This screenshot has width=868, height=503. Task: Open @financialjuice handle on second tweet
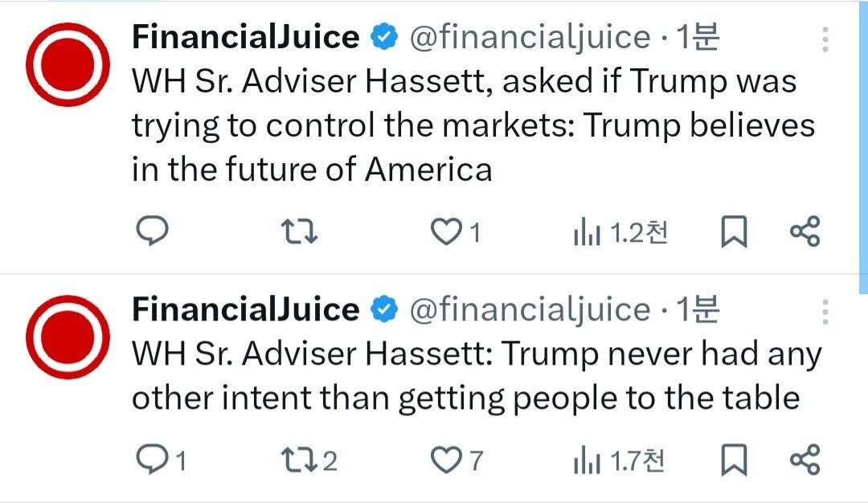point(530,310)
